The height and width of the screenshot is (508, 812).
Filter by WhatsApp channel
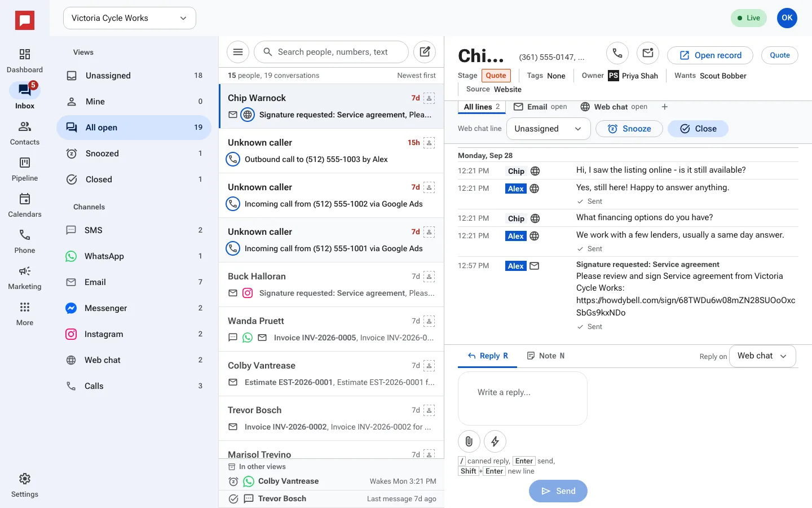click(134, 256)
